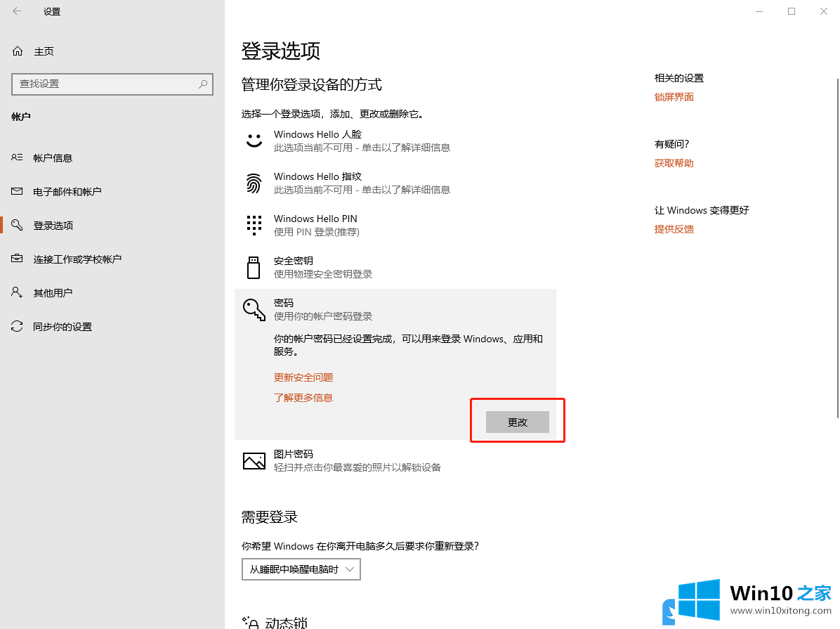Click the 动态锁 heading text
Viewport: 840px width, 629px height.
(x=287, y=623)
